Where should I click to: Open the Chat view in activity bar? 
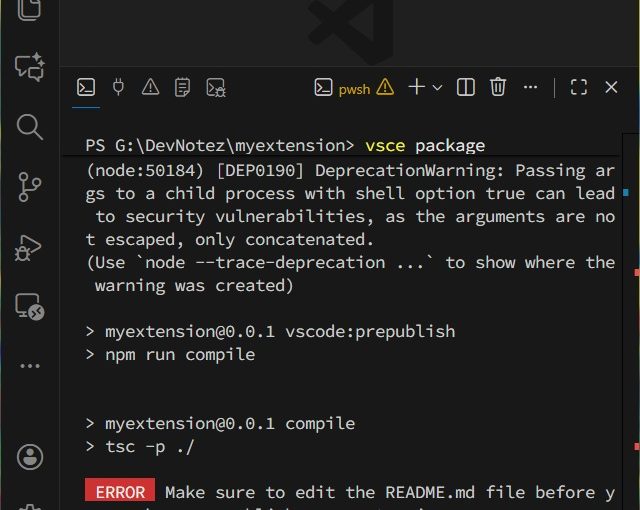(30, 67)
